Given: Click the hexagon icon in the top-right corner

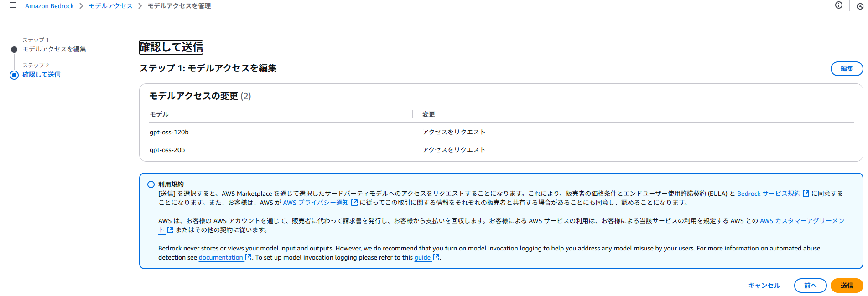Looking at the screenshot, I should [860, 6].
